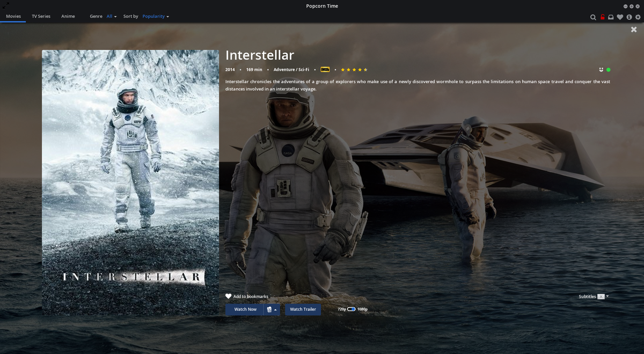Open settings with the gear icon

click(x=638, y=17)
